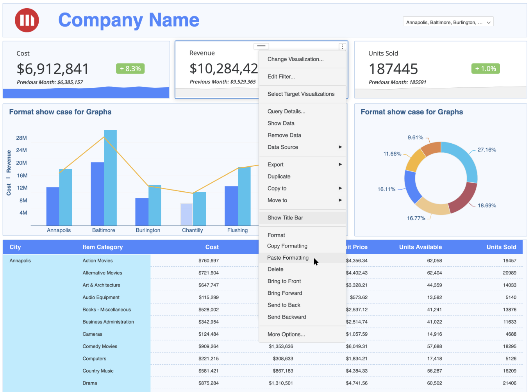
Task: Click the three-dot menu icon on Revenue card
Action: click(342, 47)
